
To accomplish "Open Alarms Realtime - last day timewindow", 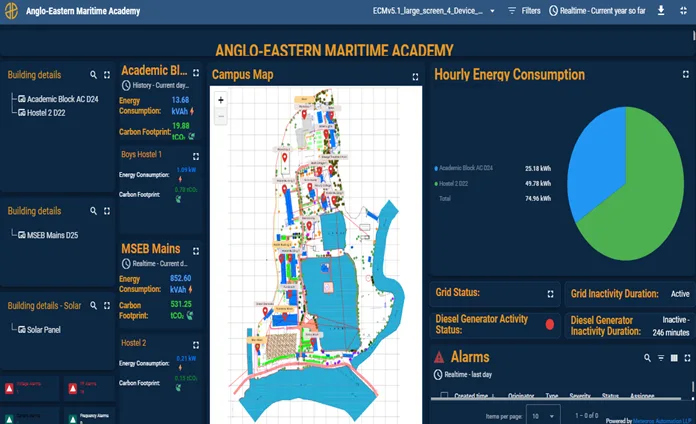I will pyautogui.click(x=463, y=375).
